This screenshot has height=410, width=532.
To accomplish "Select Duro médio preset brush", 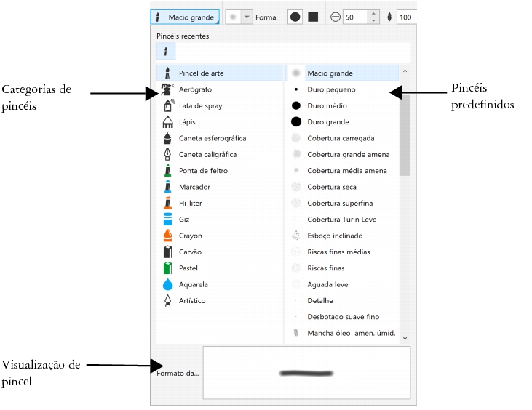I will click(327, 105).
